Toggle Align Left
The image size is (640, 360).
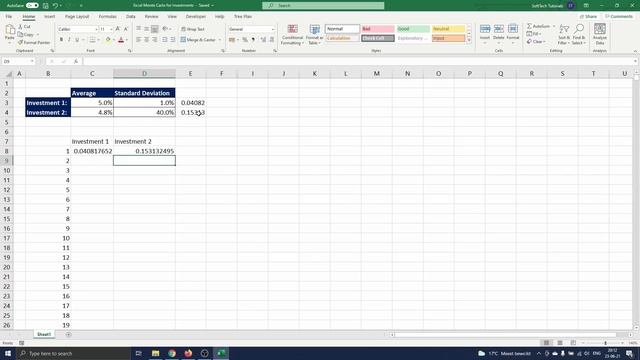tap(138, 40)
